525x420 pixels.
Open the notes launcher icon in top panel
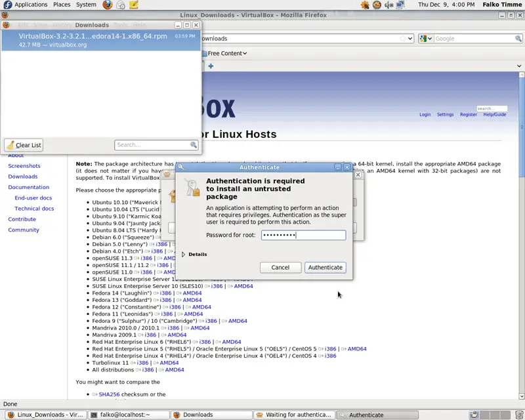point(134,5)
